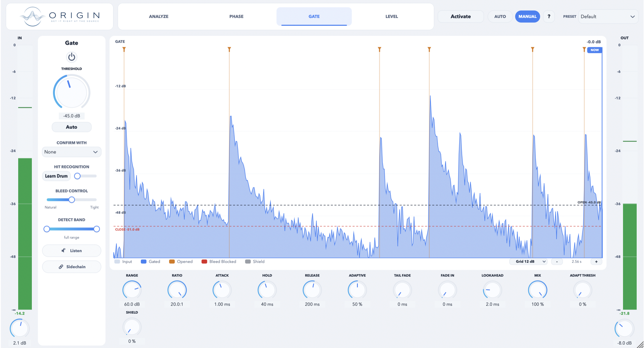Click the Ratio knob
The height and width of the screenshot is (348, 644).
[177, 290]
